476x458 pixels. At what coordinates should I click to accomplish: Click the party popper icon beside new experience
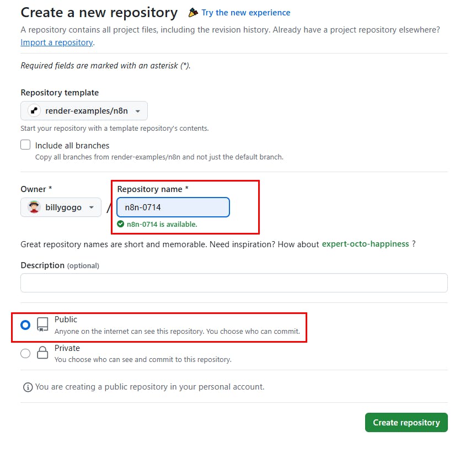193,13
